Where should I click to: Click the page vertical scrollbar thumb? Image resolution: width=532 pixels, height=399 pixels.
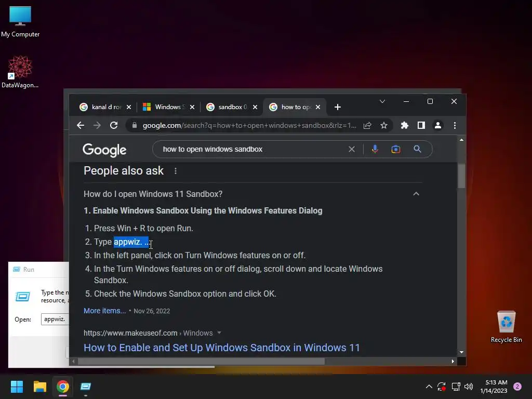[461, 176]
